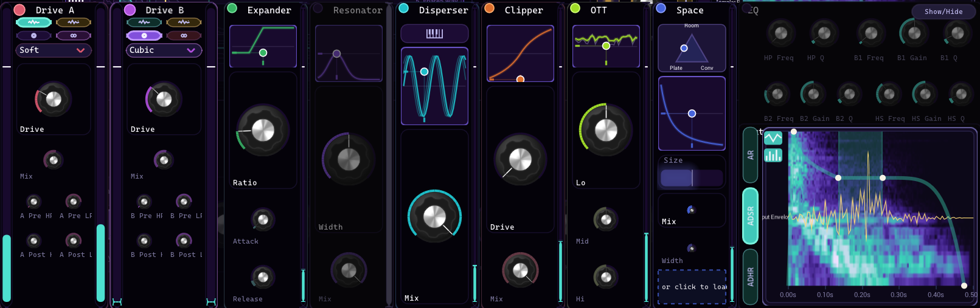Screen dimensions: 980x308
Task: Select Drive A teal waveform mode icon
Action: point(33,22)
